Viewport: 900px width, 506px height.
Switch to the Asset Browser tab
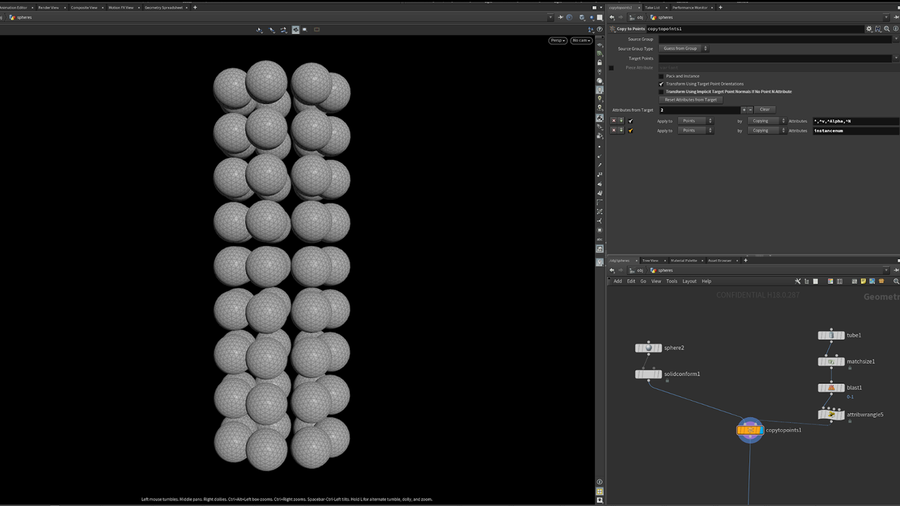[719, 260]
